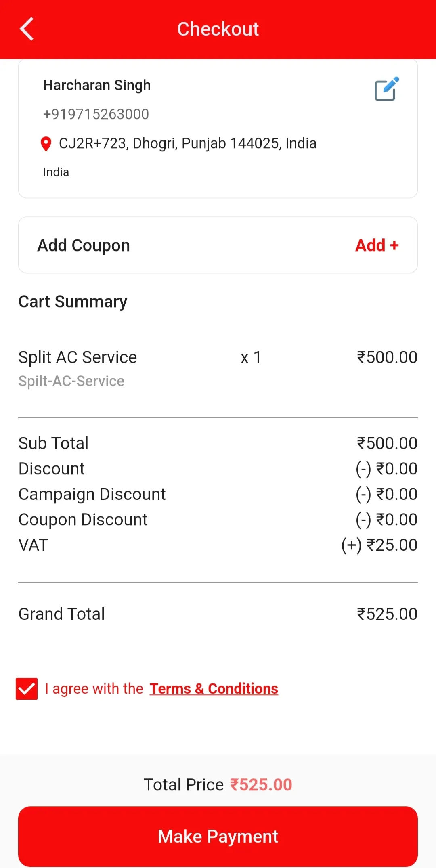The height and width of the screenshot is (868, 436).
Task: Tap the red location pin icon
Action: coord(46,144)
